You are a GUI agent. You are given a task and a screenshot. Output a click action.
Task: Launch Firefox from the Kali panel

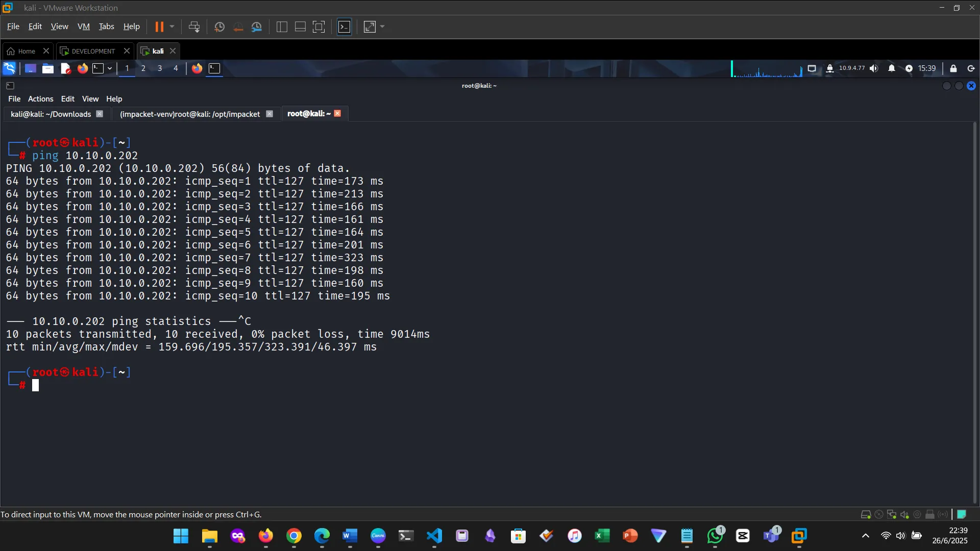[x=83, y=68]
